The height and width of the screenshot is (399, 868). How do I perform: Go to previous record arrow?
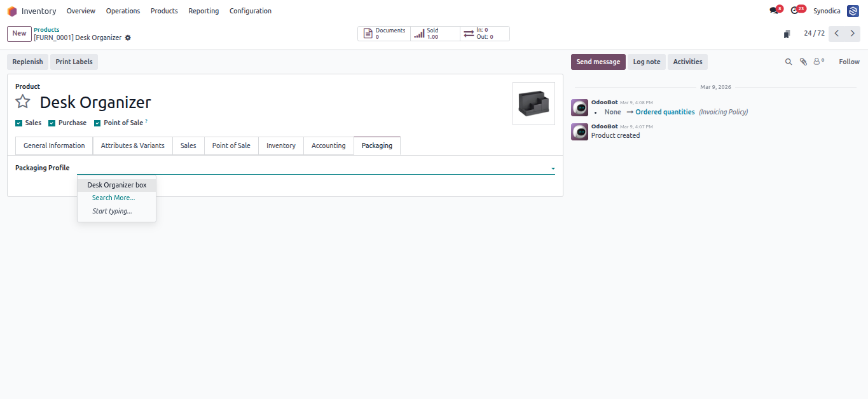pyautogui.click(x=837, y=34)
